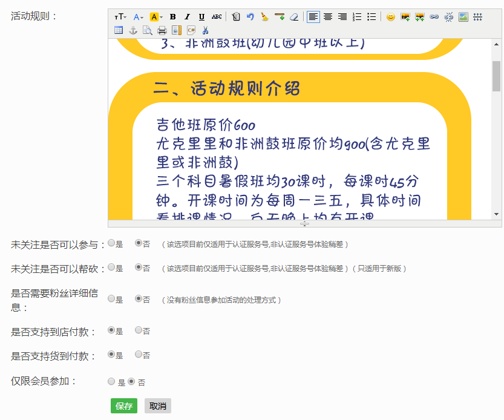Apply center text alignment

pyautogui.click(x=328, y=17)
